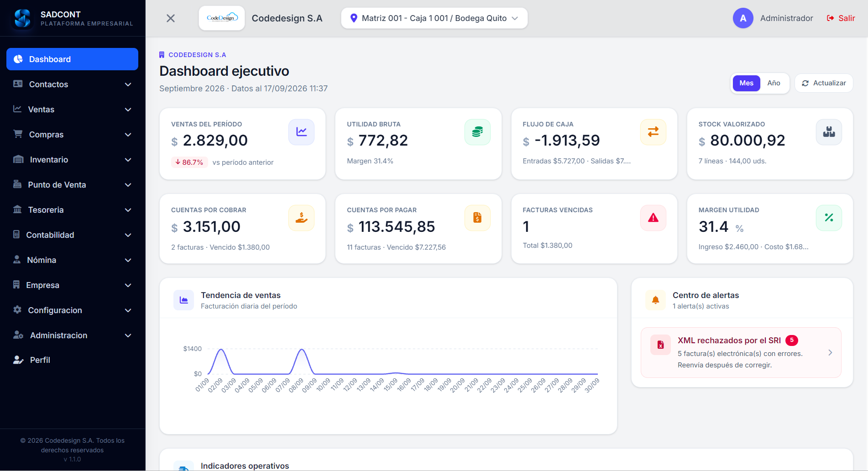Viewport: 868px width, 471px height.
Task: Click the Centro de alertas bell icon
Action: pos(655,300)
